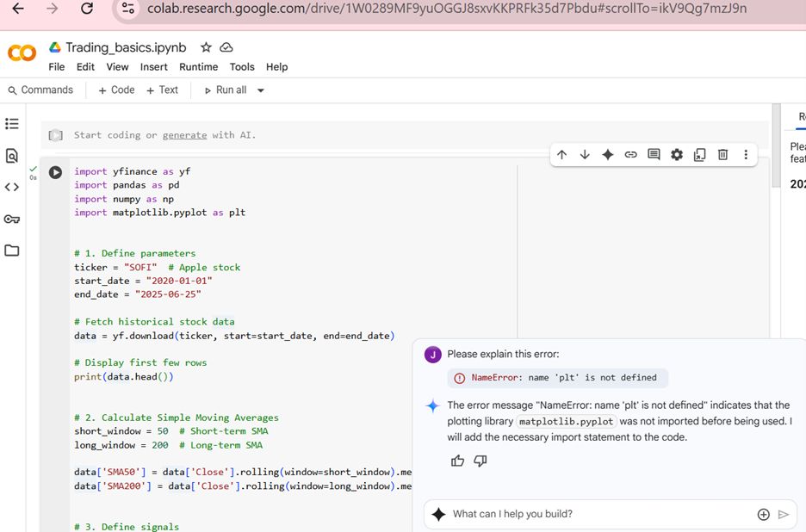Expand the Run all dropdown arrow
The width and height of the screenshot is (806, 532).
pos(261,90)
